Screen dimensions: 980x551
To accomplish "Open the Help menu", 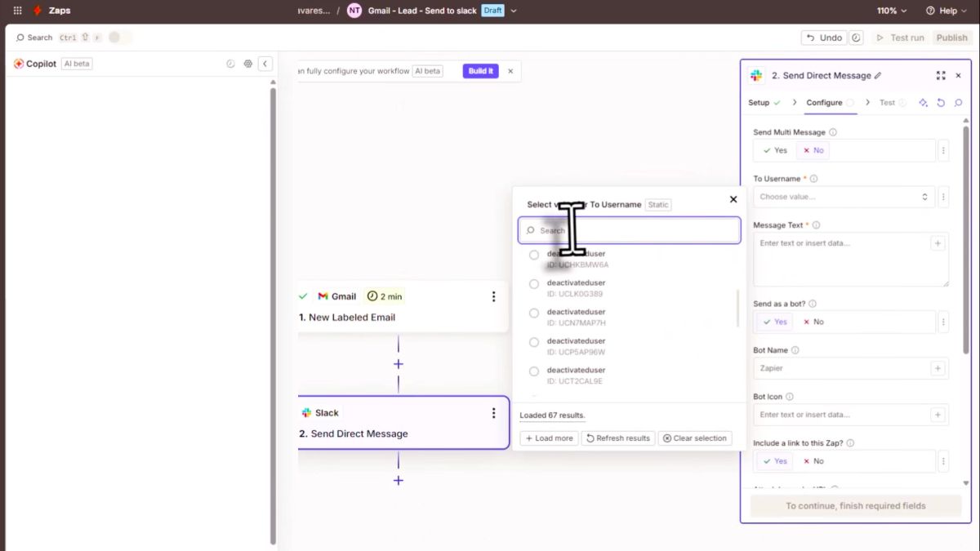I will click(946, 11).
